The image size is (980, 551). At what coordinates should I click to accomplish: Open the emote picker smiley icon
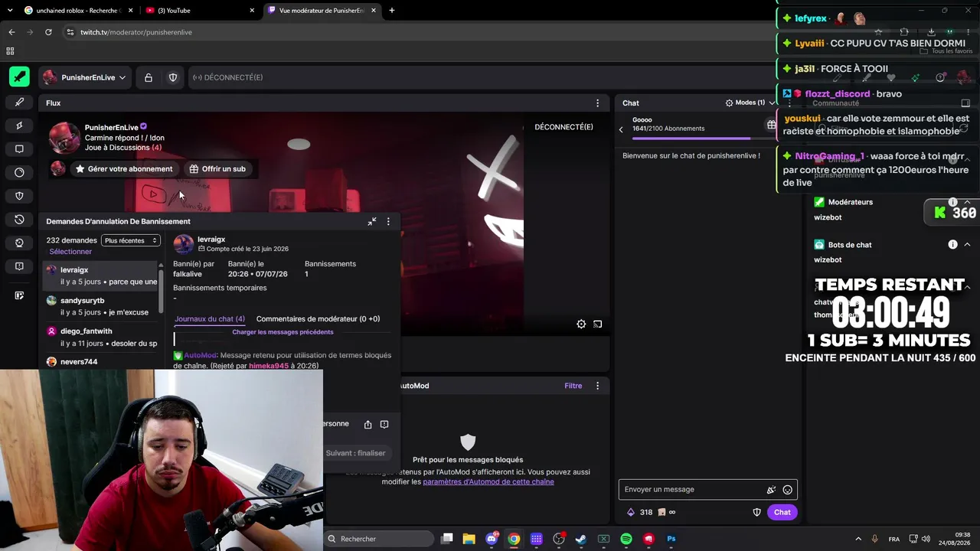pos(787,490)
